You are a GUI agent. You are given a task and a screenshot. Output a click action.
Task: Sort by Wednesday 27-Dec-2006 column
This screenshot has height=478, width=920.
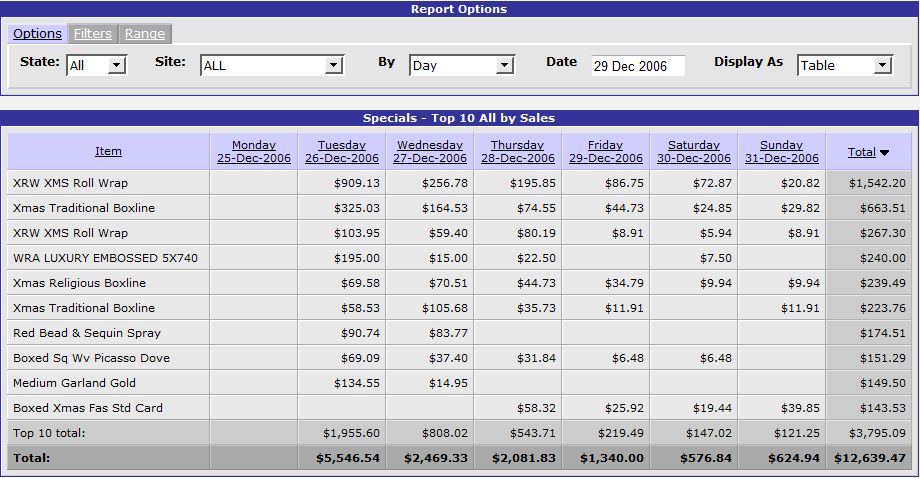coord(430,151)
